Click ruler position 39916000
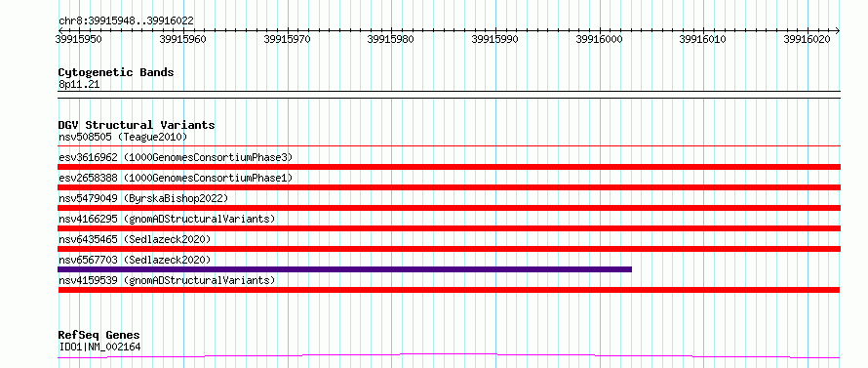 [x=600, y=39]
